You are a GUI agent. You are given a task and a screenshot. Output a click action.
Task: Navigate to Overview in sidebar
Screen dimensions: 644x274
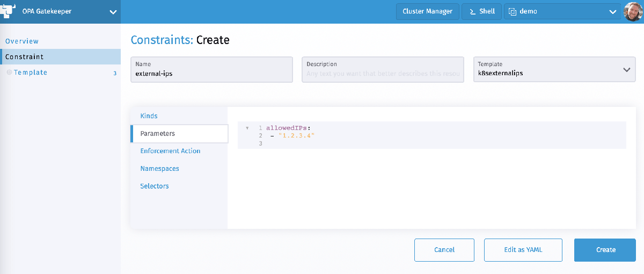22,41
